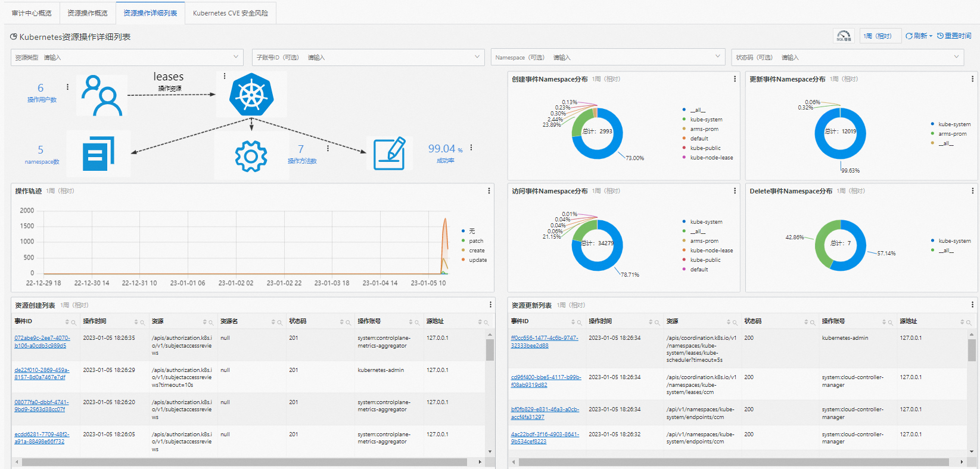
Task: Expand the 刷新 dropdown arrow
Action: coord(931,36)
